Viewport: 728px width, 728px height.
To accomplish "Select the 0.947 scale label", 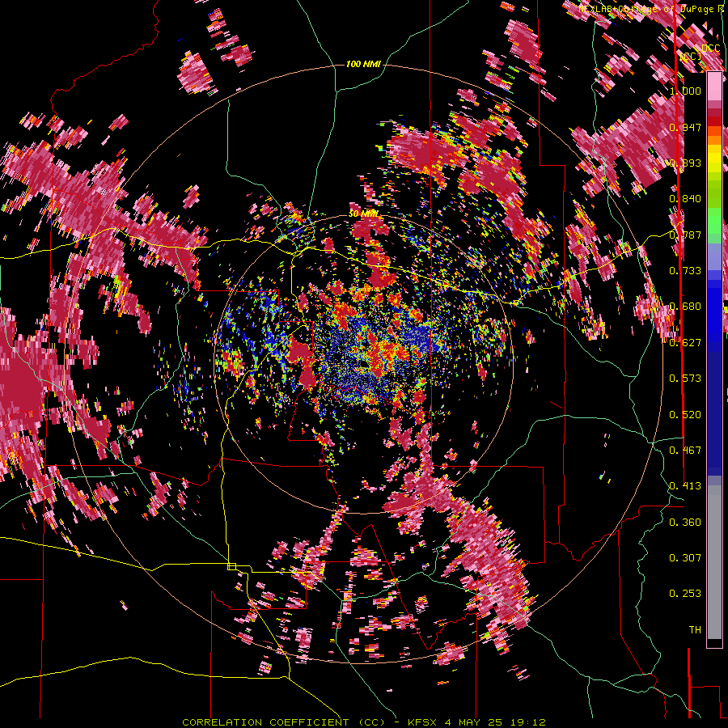I will [685, 127].
